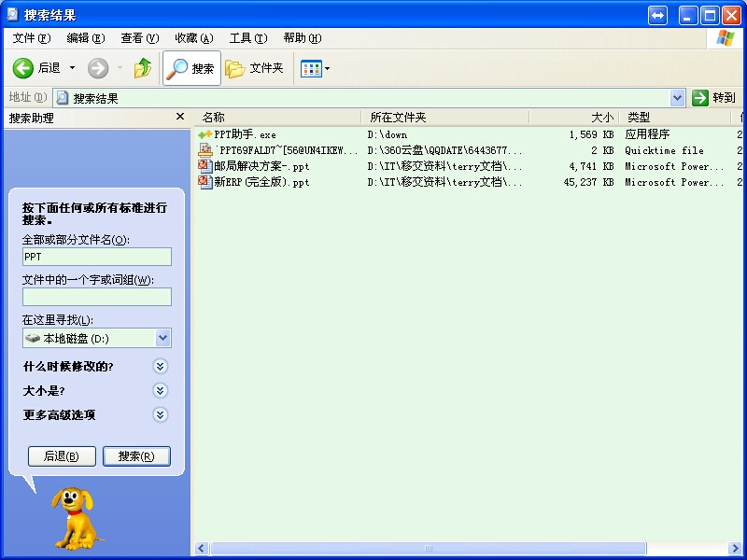This screenshot has width=747, height=560.
Task: Toggle the Search magnifier toolbar button
Action: [191, 68]
